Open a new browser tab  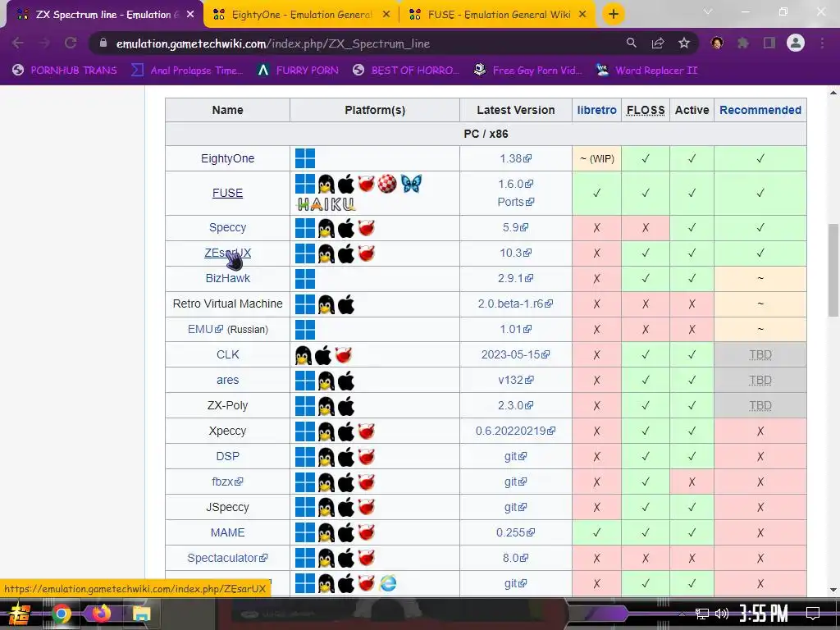614,14
